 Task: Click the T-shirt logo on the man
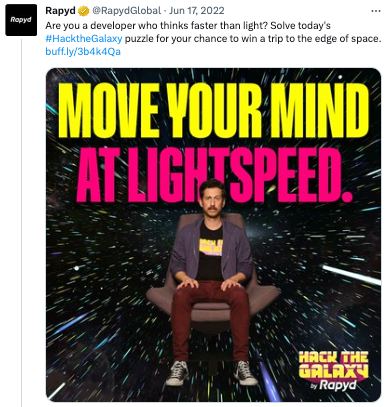[211, 247]
